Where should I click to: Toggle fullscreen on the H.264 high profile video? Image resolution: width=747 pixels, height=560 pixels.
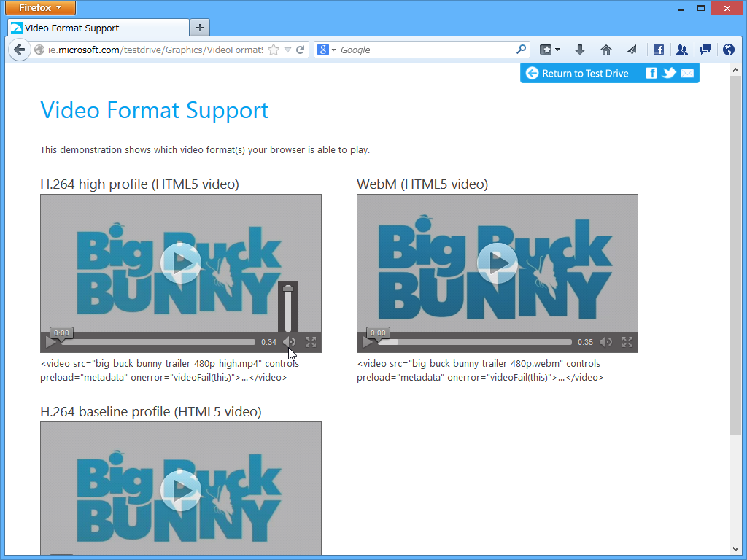[x=311, y=341]
